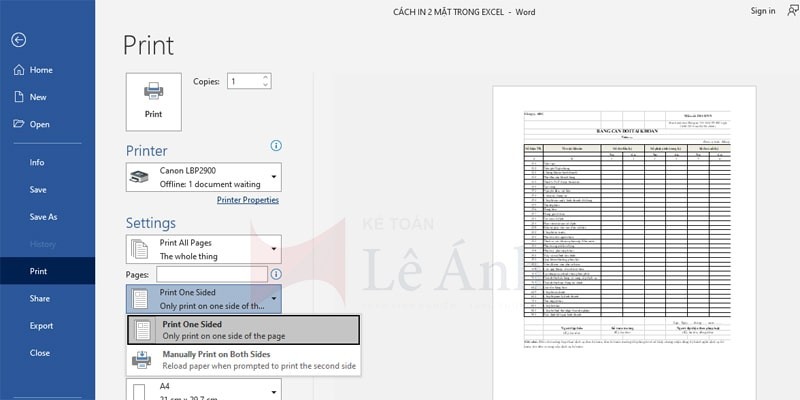Click the Copies number field
800x400 pixels.
[x=244, y=81]
